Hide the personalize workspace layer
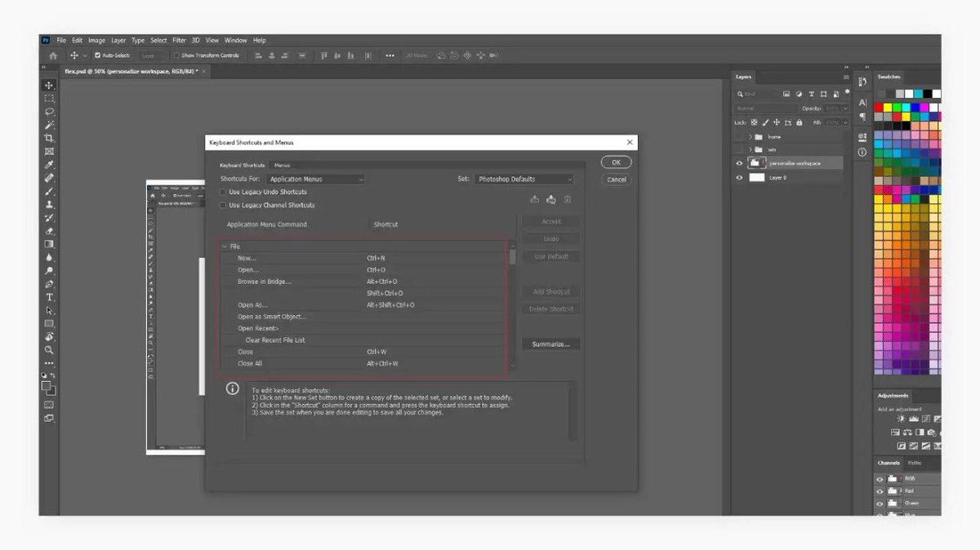This screenshot has height=550, width=980. click(739, 163)
